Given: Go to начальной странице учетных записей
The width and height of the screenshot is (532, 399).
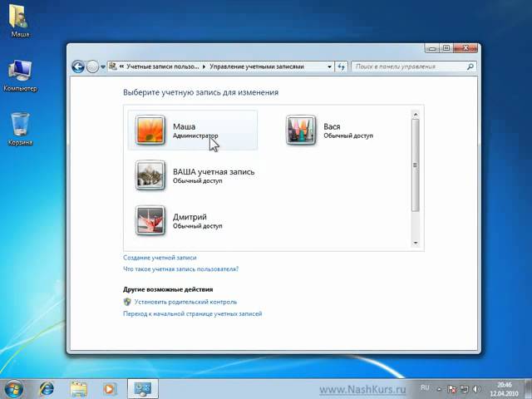Looking at the screenshot, I should 192,314.
